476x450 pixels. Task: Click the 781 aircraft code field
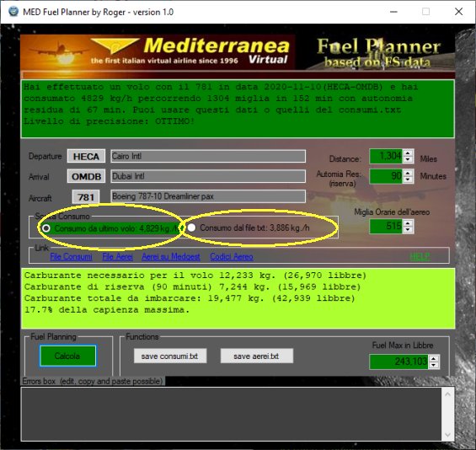(86, 197)
